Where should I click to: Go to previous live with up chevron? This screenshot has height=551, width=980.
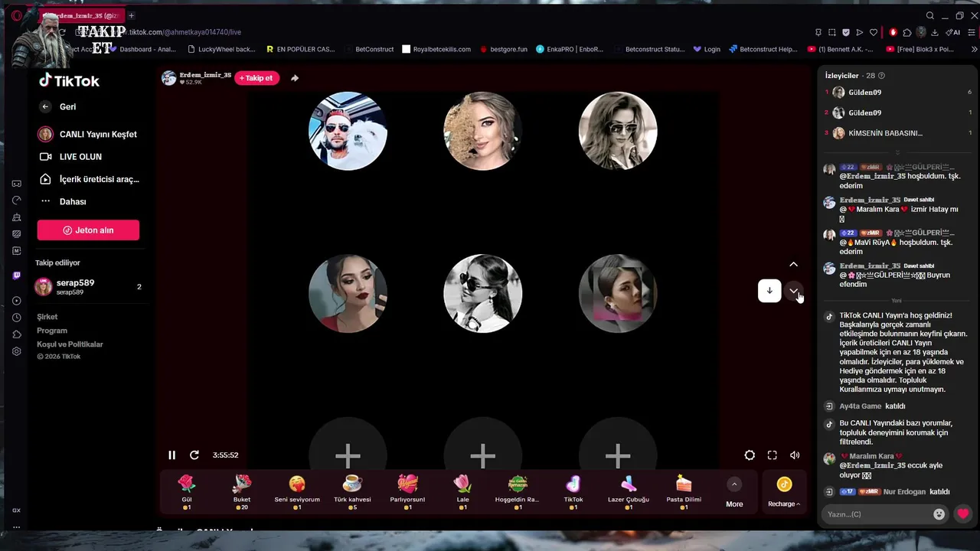pyautogui.click(x=794, y=265)
